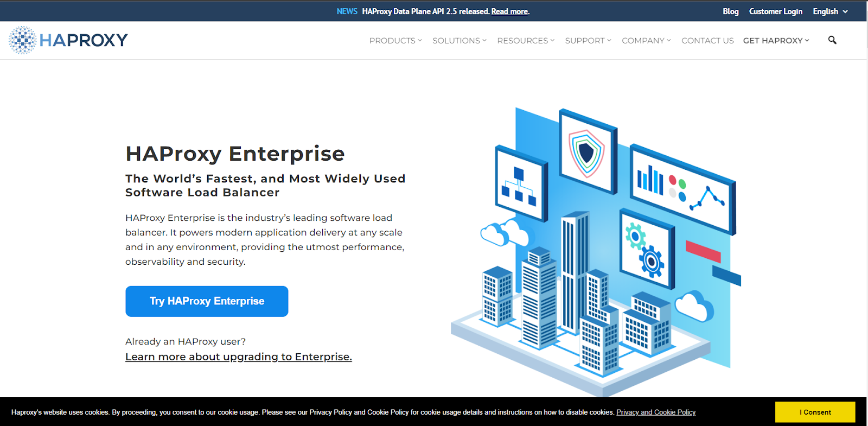Open Learn more about upgrading to Enterprise

(239, 357)
